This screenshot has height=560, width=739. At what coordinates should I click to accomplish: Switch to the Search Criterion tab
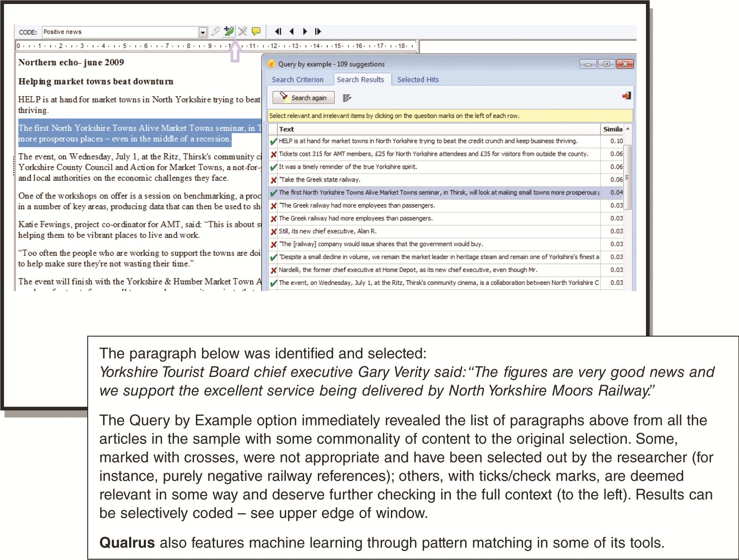pyautogui.click(x=298, y=80)
